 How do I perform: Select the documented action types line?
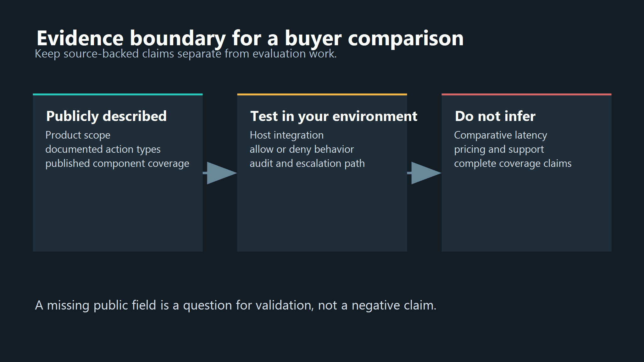(x=103, y=149)
